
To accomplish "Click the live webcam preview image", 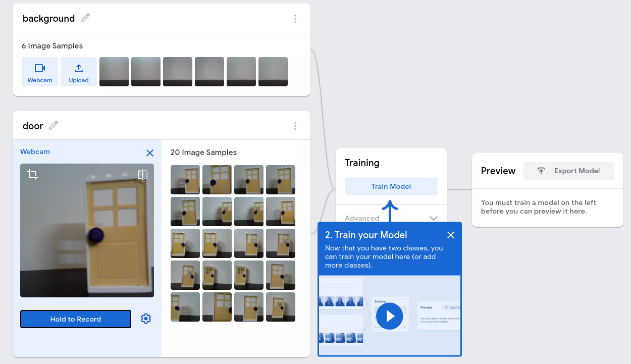I will coord(87,237).
